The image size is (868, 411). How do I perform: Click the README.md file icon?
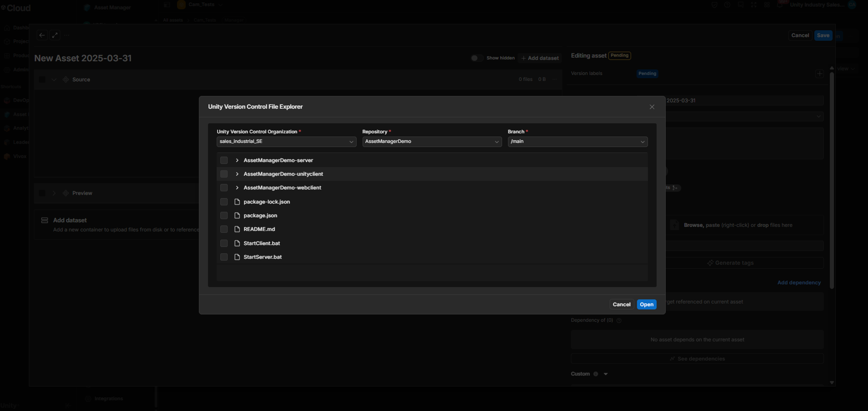(x=237, y=229)
